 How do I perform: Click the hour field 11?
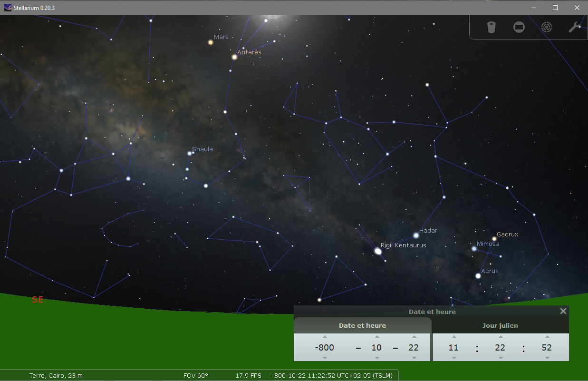[453, 348]
